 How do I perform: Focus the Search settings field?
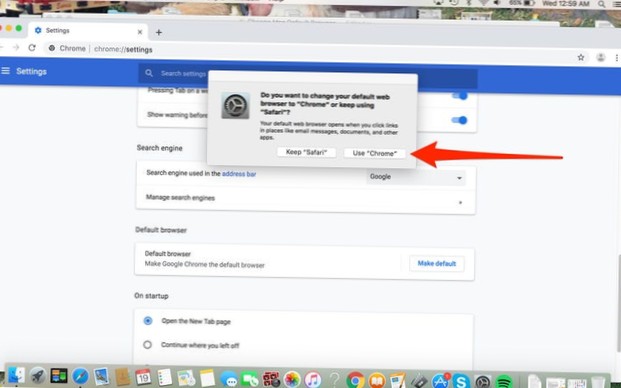[x=307, y=74]
